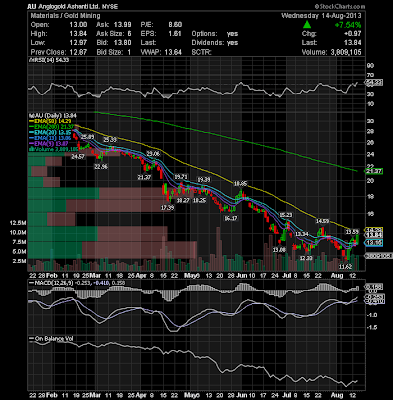The image size is (393, 400).
Task: Click the 25.89 price annotation
Action: tap(87, 137)
